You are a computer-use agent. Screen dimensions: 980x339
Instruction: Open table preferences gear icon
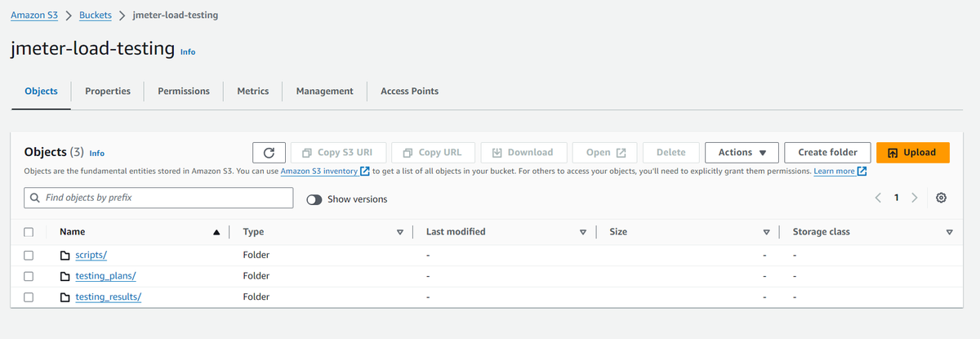coord(942,198)
